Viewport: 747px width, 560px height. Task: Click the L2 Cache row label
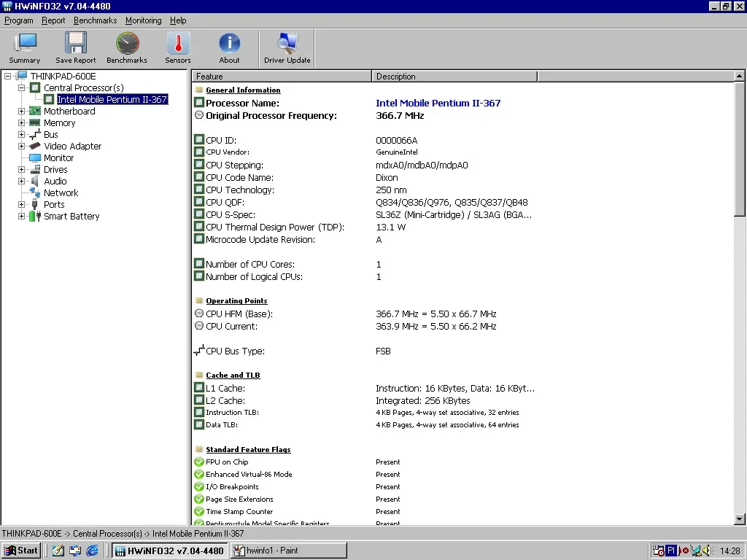coord(225,400)
